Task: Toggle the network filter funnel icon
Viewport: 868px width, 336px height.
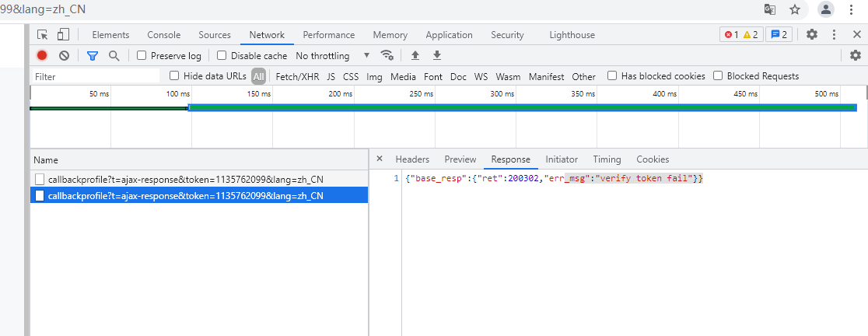Action: click(93, 55)
